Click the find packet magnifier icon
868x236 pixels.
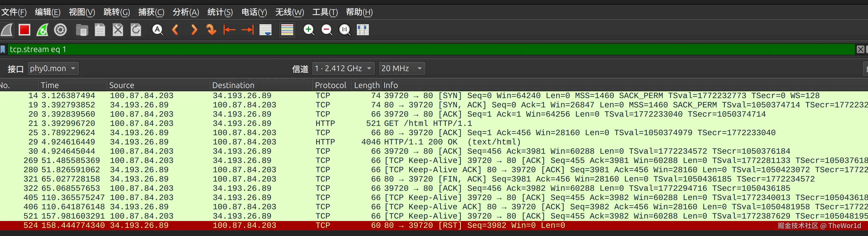(x=157, y=30)
